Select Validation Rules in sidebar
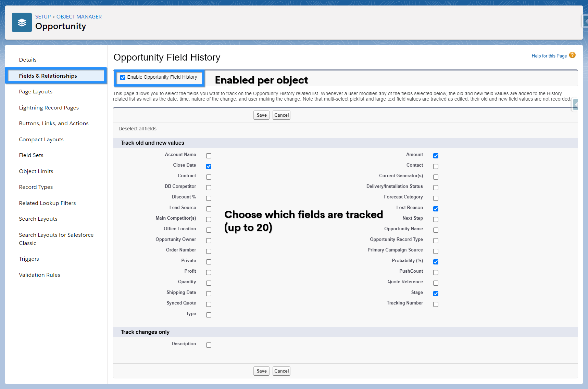 click(x=39, y=275)
